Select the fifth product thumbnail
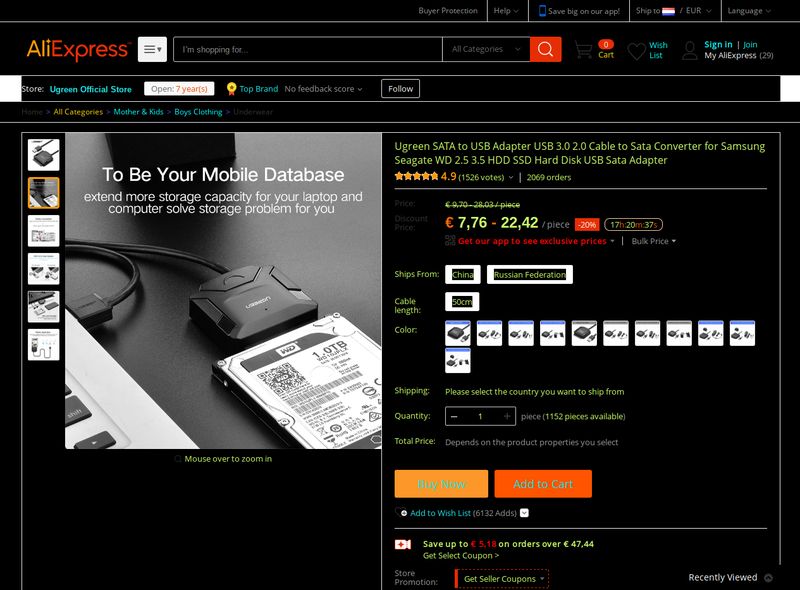 pyautogui.click(x=43, y=306)
